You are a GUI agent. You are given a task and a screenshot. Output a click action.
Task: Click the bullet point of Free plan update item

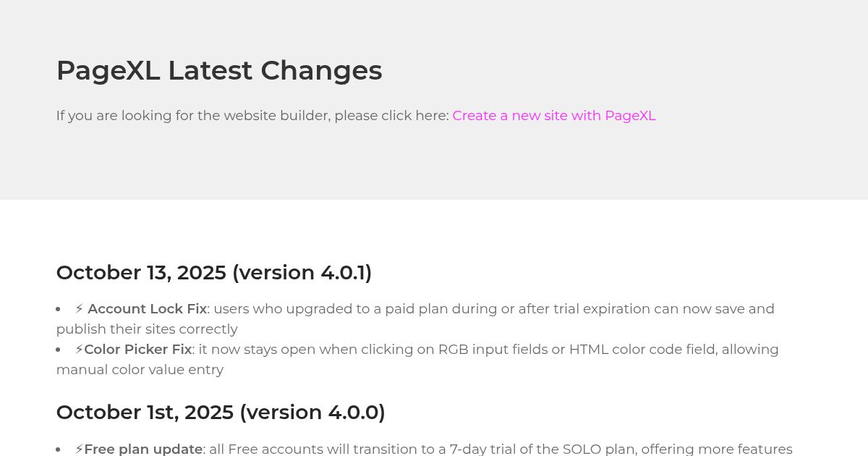coord(58,449)
